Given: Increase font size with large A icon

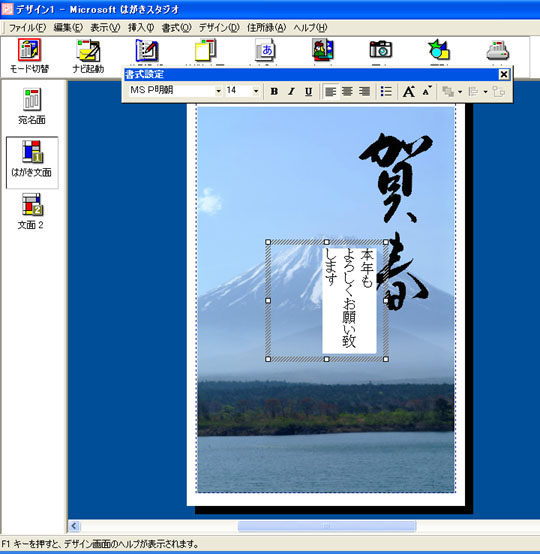Looking at the screenshot, I should (x=409, y=92).
